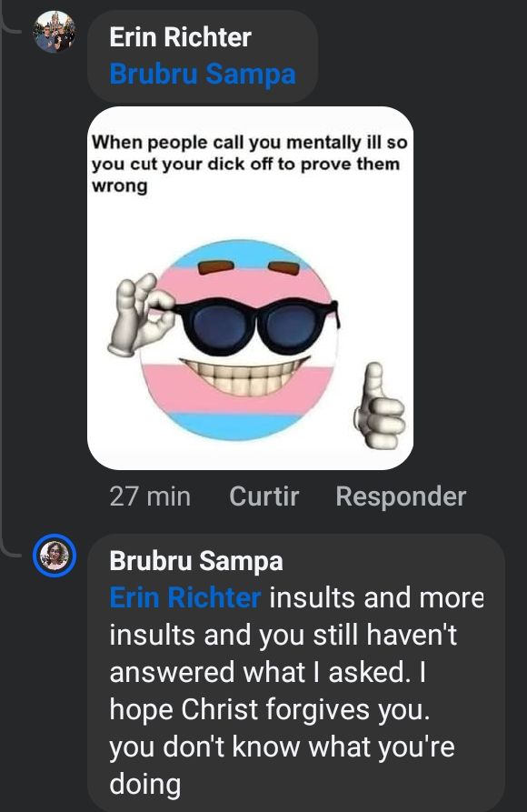Select the first comment bubble background
Image resolution: width=527 pixels, height=812 pixels.
203,56
